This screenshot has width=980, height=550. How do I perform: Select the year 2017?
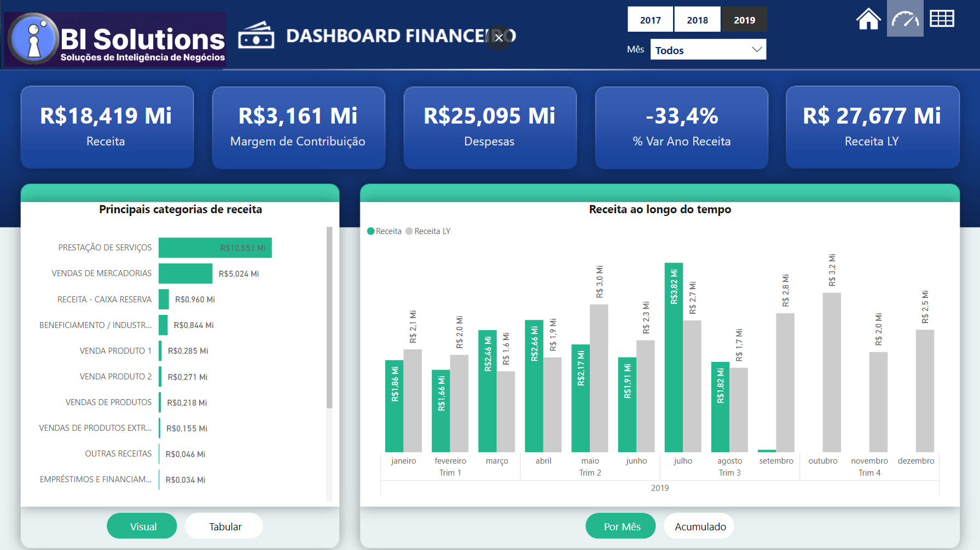[650, 19]
